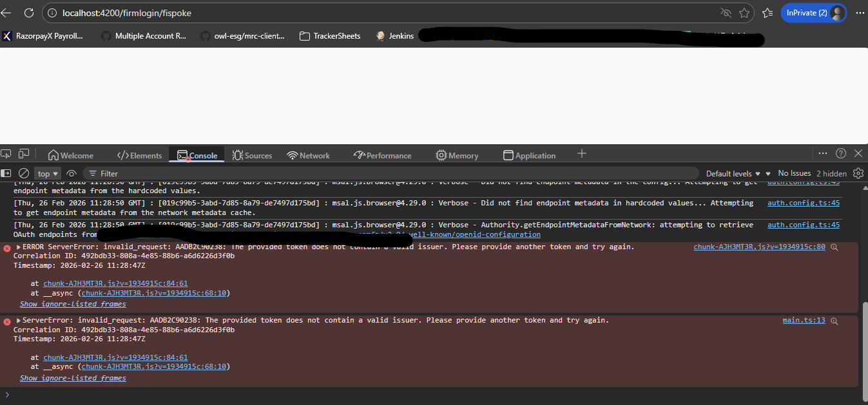868x405 pixels.
Task: Open browser Settings and more menu
Action: click(x=859, y=13)
